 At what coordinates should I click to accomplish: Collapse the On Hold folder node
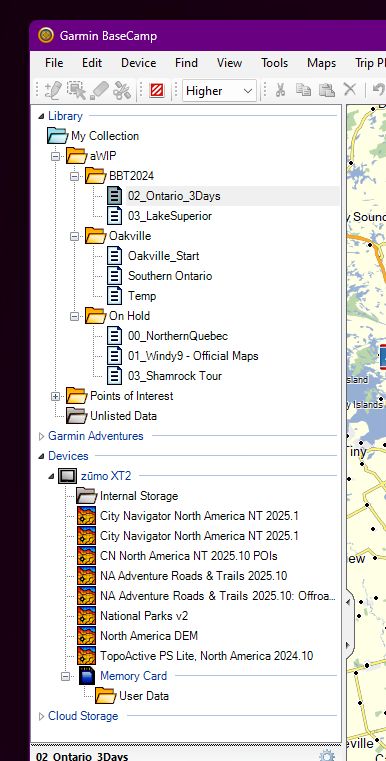click(x=74, y=316)
